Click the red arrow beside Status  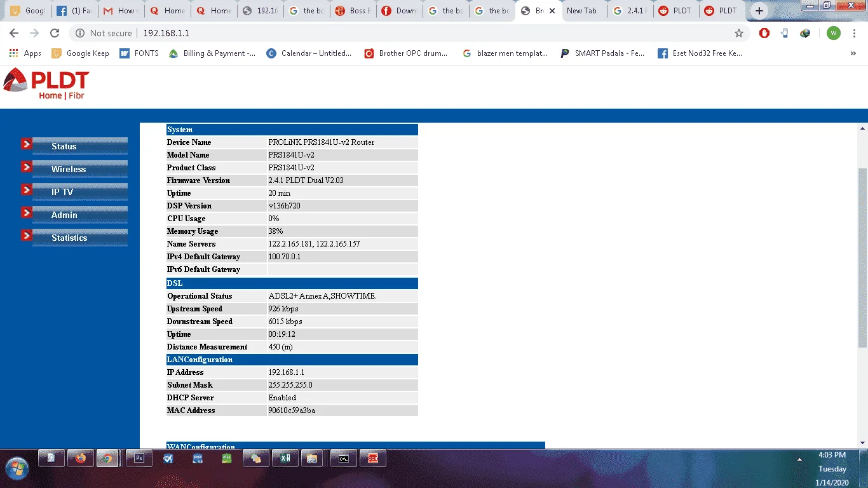pyautogui.click(x=26, y=144)
